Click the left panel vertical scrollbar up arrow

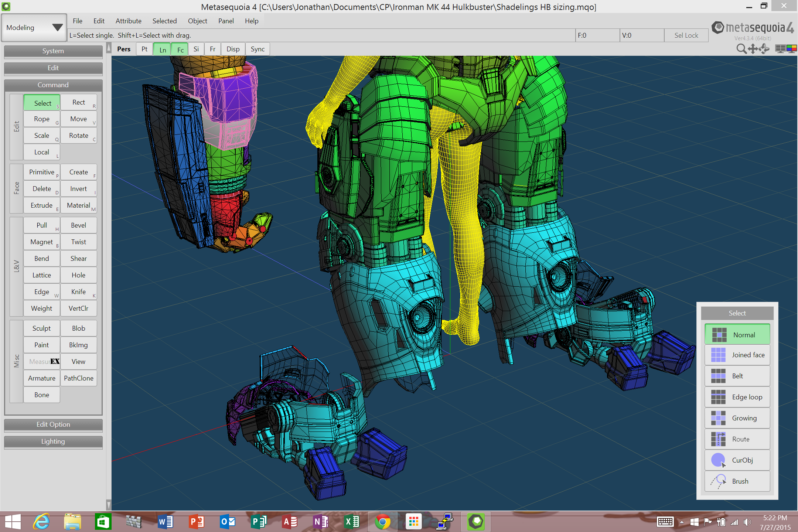(109, 48)
